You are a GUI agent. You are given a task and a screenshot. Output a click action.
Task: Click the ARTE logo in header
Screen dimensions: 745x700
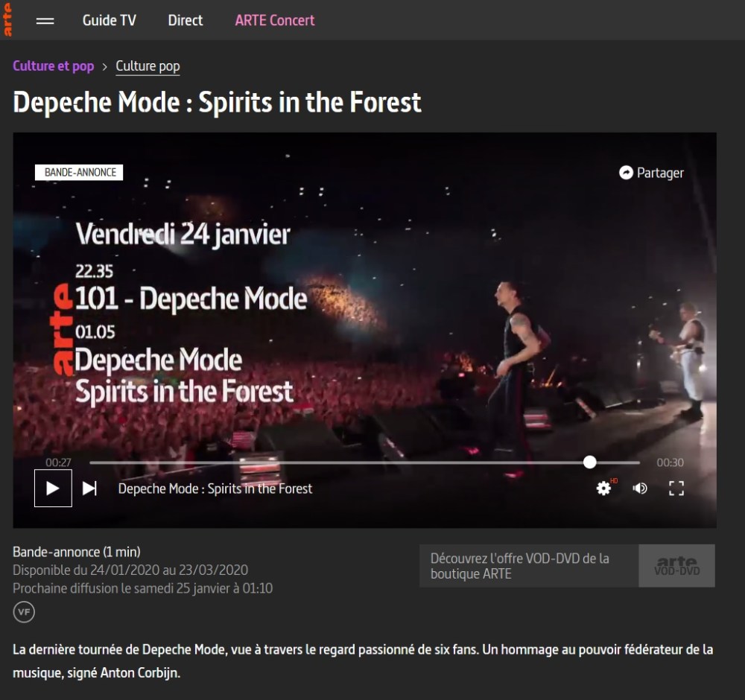pos(7,20)
